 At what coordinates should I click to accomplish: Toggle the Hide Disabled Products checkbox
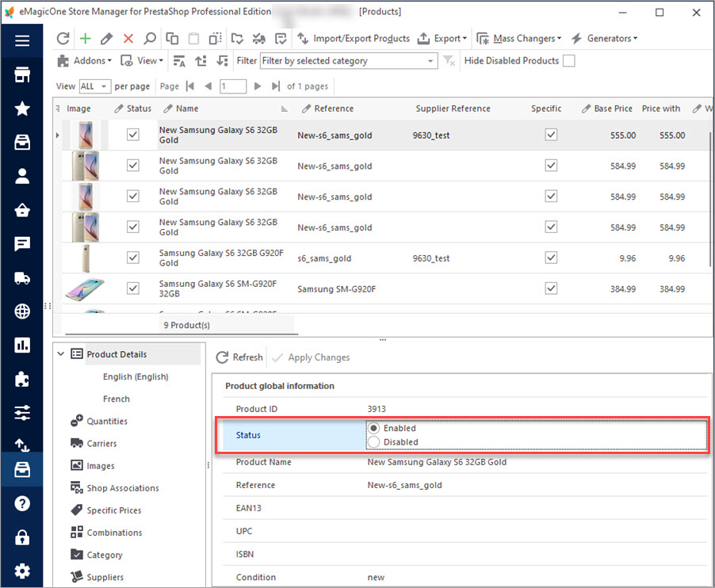point(568,61)
